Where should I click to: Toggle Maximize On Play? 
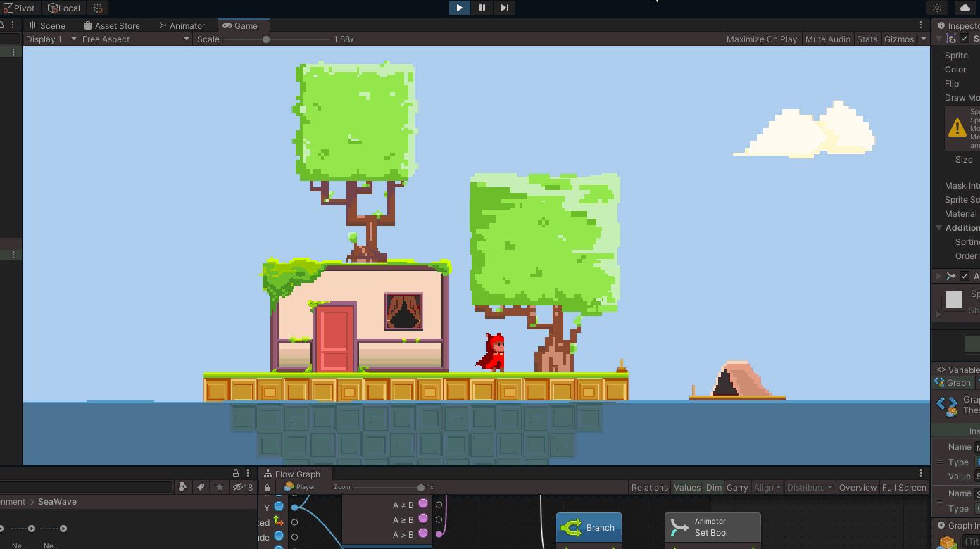click(762, 39)
